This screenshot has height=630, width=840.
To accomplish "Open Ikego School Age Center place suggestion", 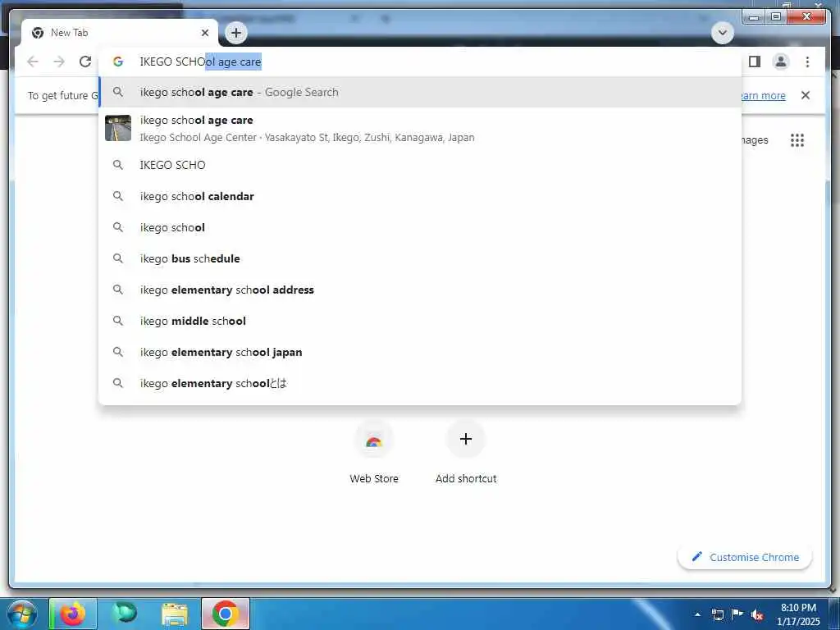I will 420,129.
